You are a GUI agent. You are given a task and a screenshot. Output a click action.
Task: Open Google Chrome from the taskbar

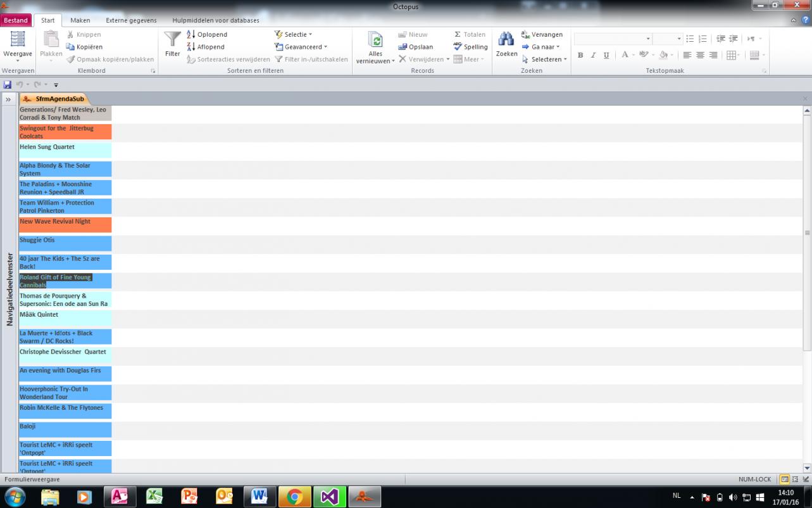pyautogui.click(x=294, y=497)
